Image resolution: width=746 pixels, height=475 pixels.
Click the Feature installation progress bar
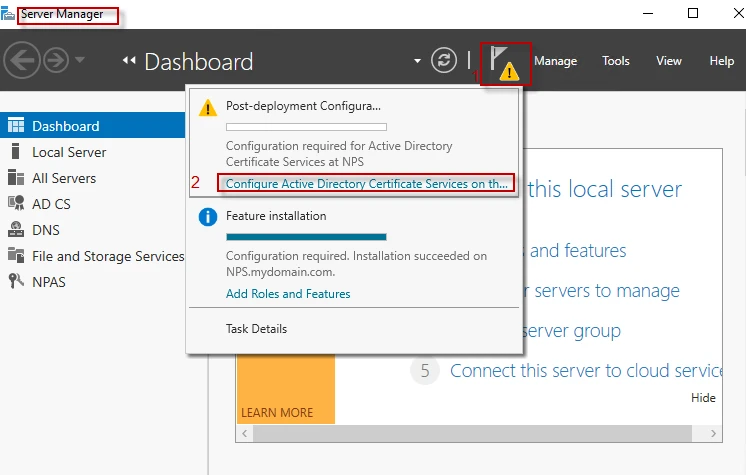point(306,237)
